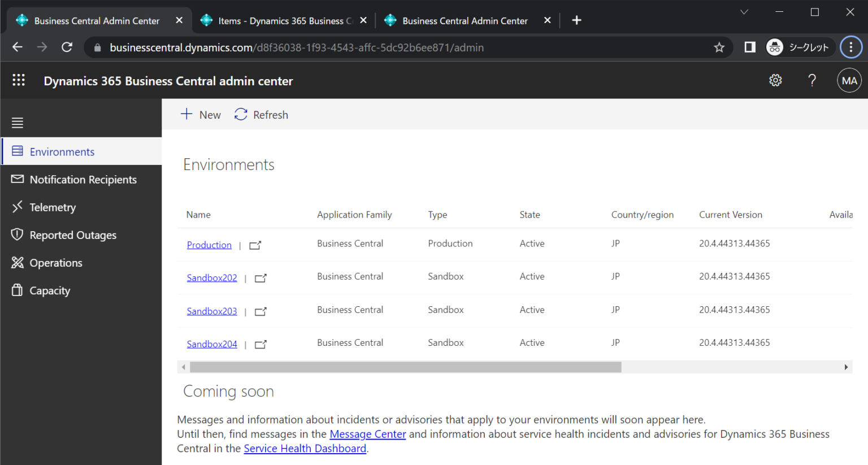Image resolution: width=868 pixels, height=465 pixels.
Task: Switch to the rightmost Business Central Admin Center tab
Action: 465,20
